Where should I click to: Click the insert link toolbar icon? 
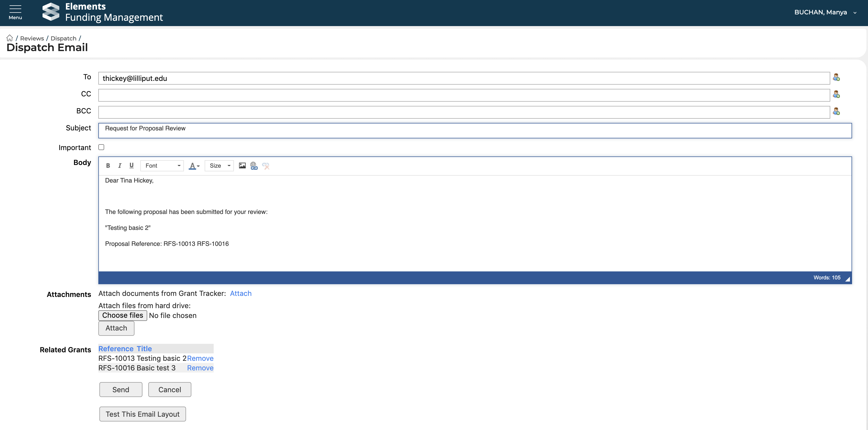point(254,166)
